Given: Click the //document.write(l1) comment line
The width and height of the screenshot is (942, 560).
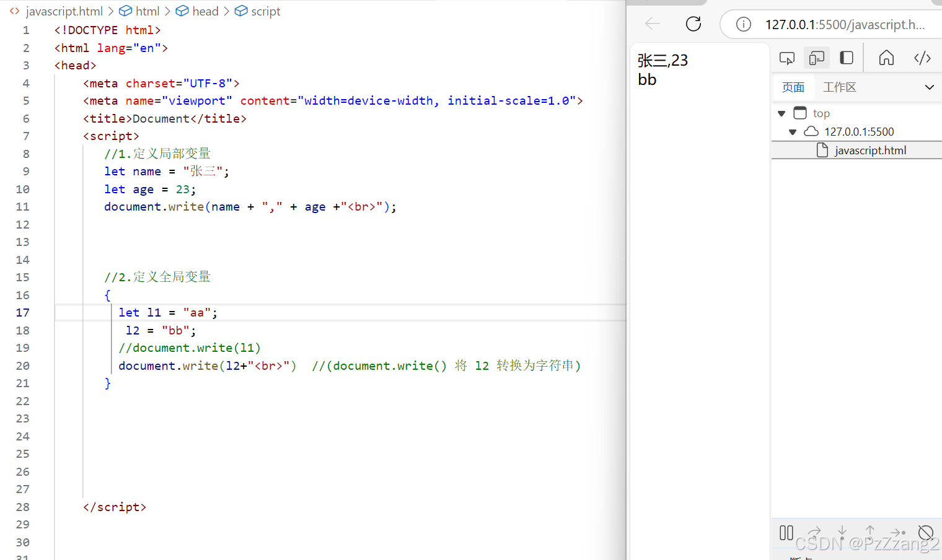Looking at the screenshot, I should pyautogui.click(x=190, y=348).
